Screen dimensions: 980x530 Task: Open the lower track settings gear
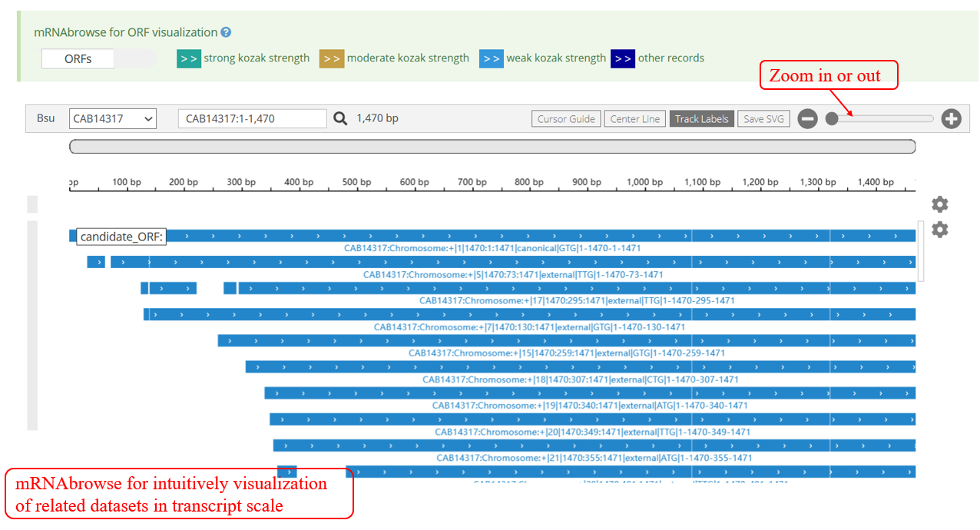click(x=939, y=230)
